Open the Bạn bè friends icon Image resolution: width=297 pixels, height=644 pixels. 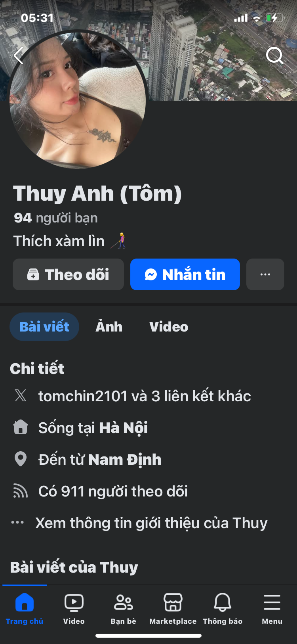pos(124,602)
